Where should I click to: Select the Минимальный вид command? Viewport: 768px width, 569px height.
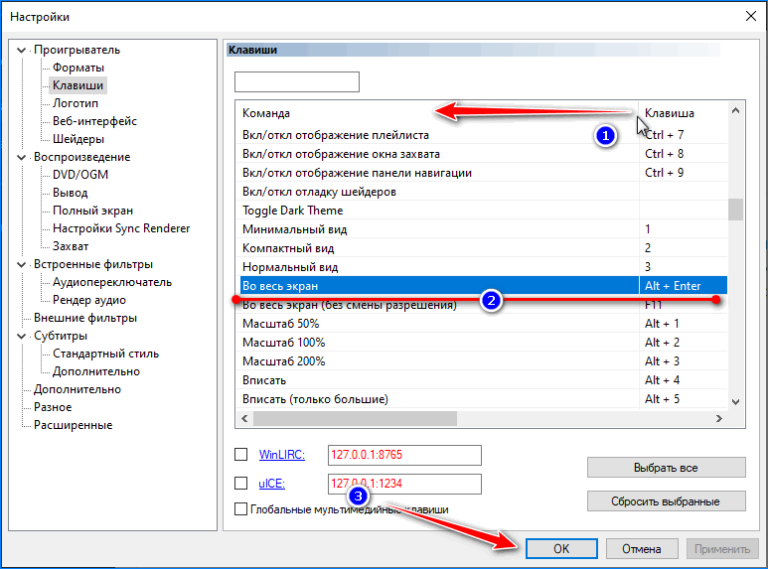pyautogui.click(x=483, y=229)
